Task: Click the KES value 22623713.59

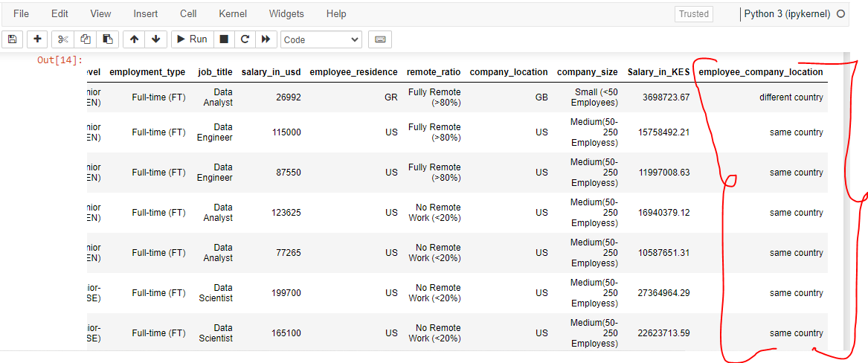Action: pyautogui.click(x=663, y=333)
